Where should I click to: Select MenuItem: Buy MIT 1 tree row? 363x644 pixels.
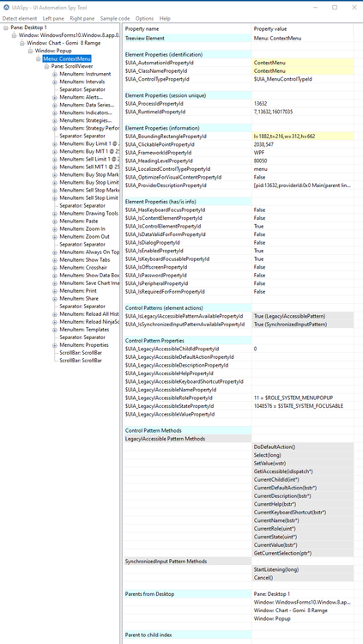click(89, 151)
